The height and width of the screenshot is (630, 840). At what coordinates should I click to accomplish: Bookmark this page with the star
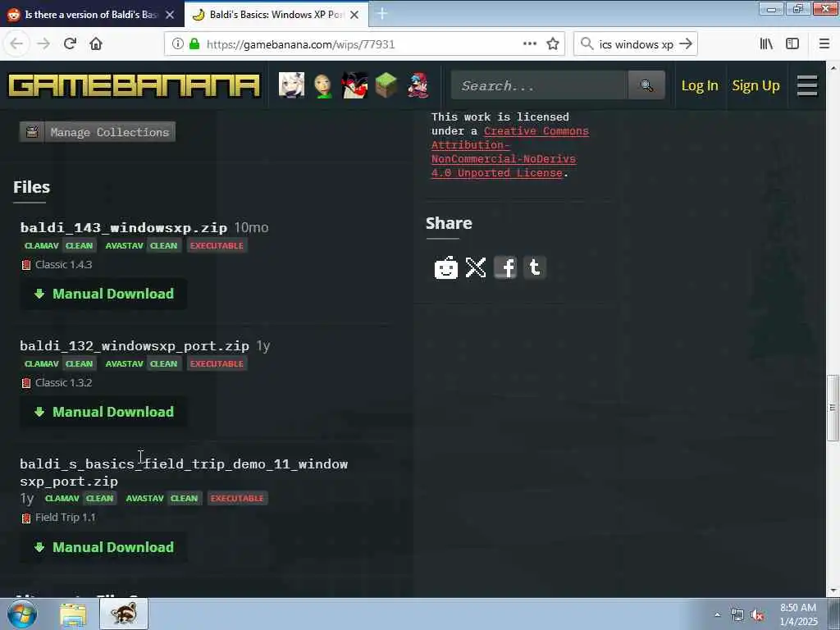(x=553, y=43)
